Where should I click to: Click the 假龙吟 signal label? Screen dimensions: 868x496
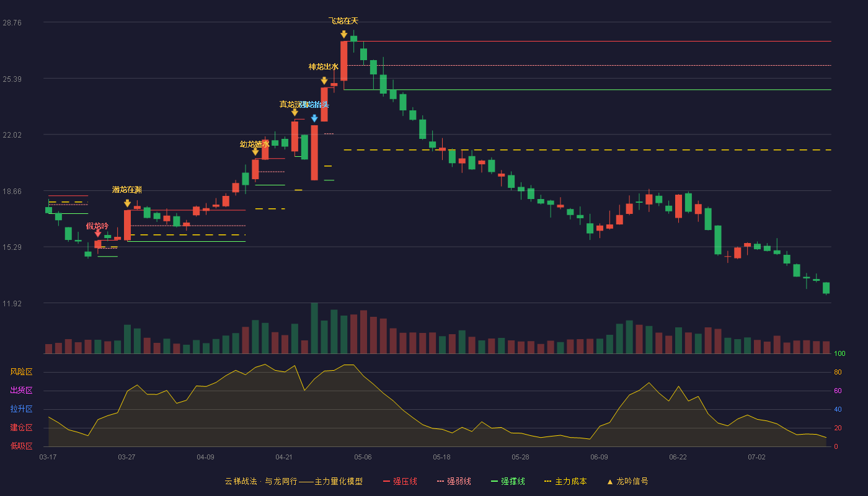click(x=97, y=226)
